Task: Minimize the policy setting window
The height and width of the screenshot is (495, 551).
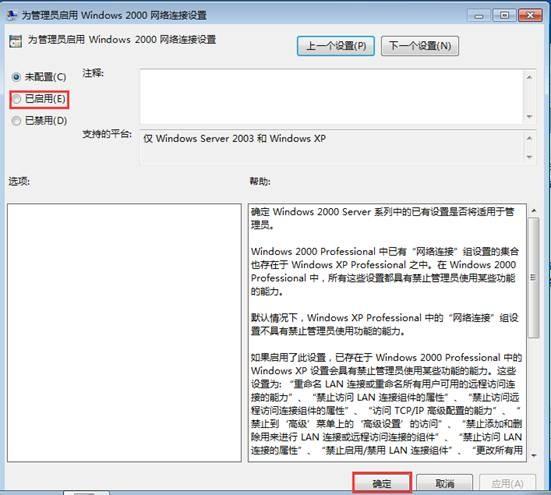Action: click(479, 15)
